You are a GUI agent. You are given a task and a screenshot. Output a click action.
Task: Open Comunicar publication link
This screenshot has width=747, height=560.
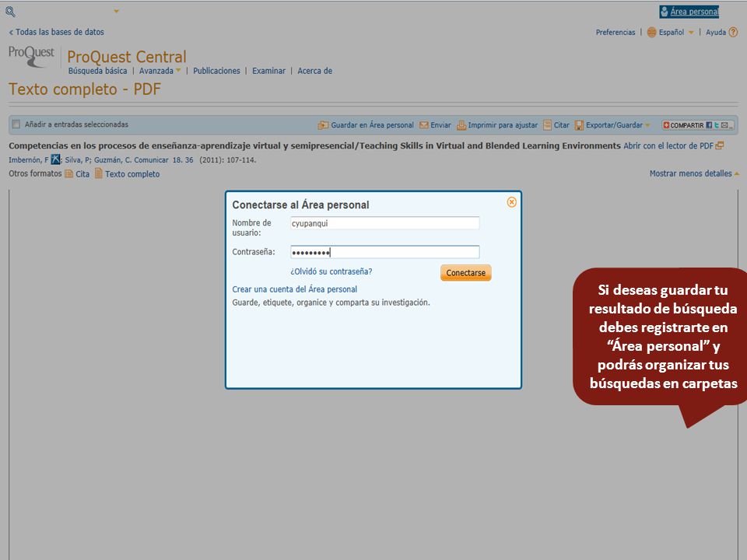pos(151,160)
